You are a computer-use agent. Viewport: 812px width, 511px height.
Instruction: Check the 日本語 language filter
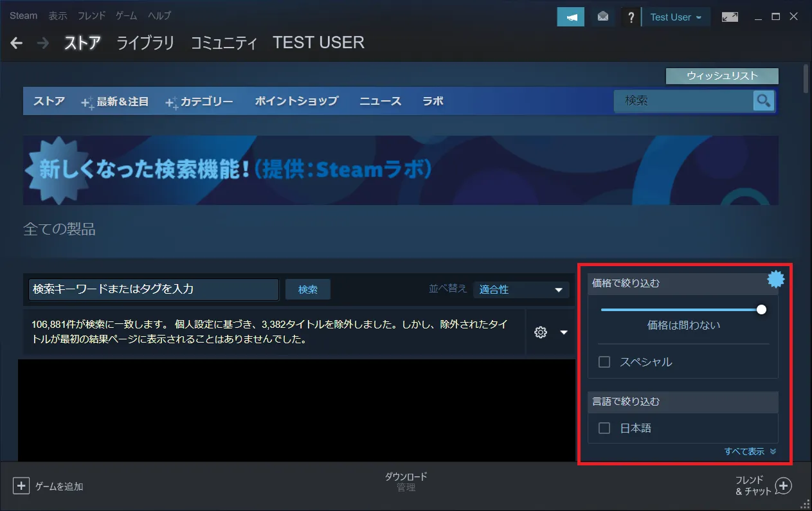pyautogui.click(x=604, y=428)
